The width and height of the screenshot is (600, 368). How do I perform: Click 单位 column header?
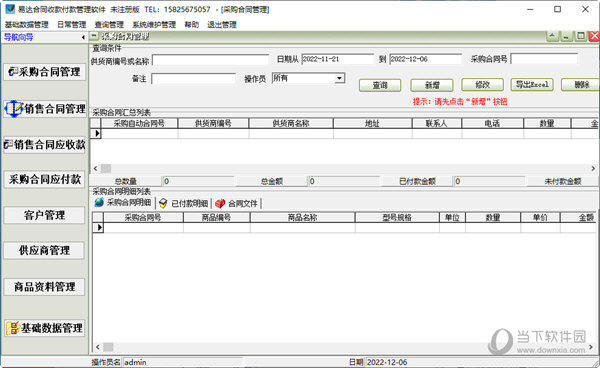click(452, 217)
